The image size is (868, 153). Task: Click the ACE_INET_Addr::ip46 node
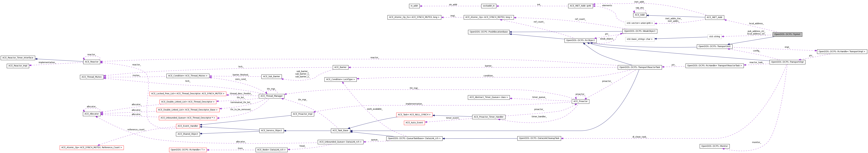pos(580,6)
